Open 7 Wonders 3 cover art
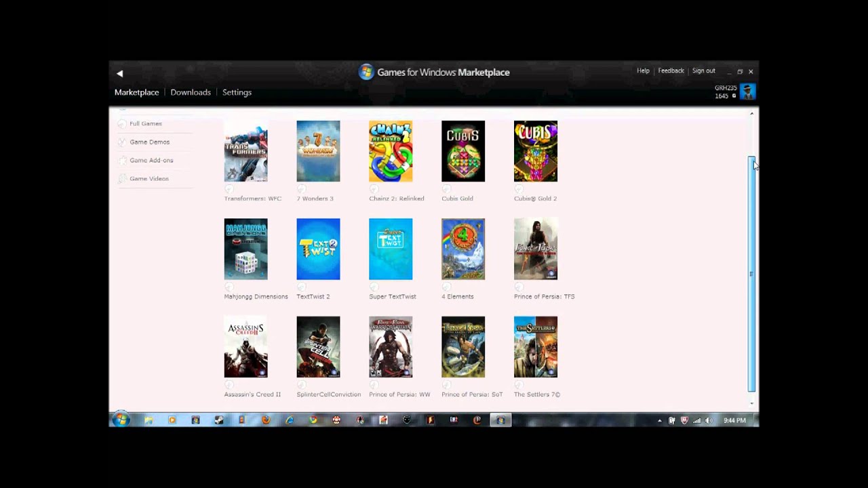This screenshot has width=868, height=488. [318, 151]
